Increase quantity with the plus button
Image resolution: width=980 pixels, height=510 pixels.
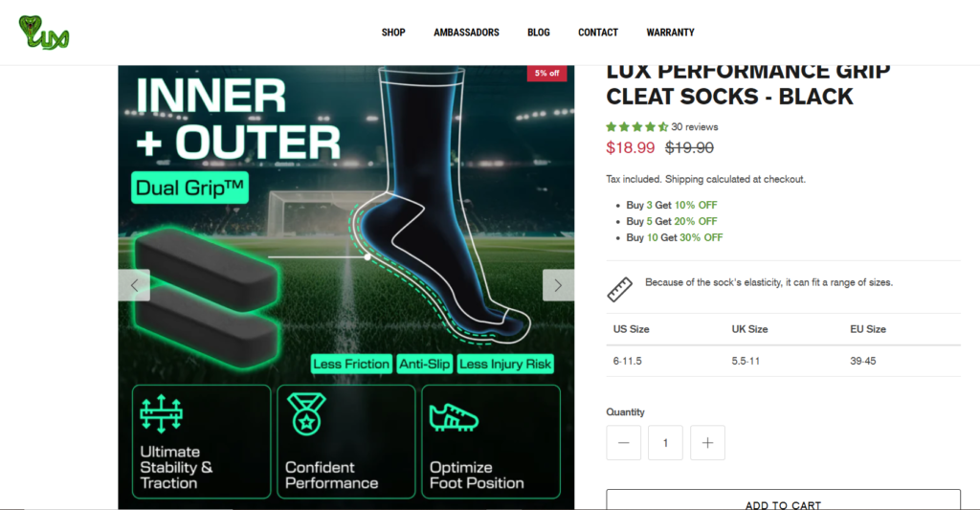(x=707, y=442)
